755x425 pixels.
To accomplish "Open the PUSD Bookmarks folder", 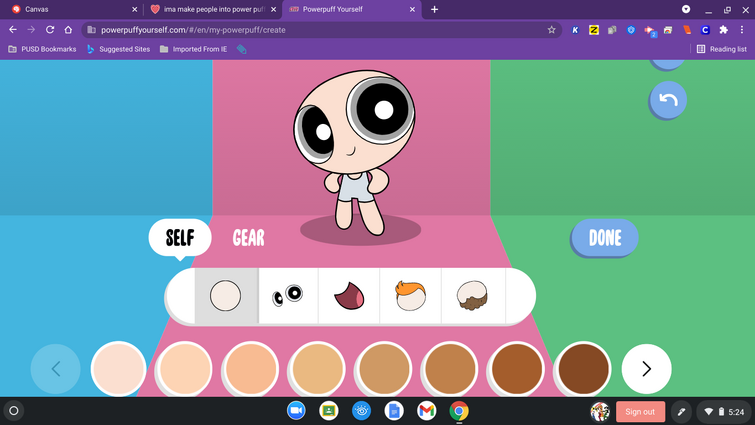I will point(42,49).
